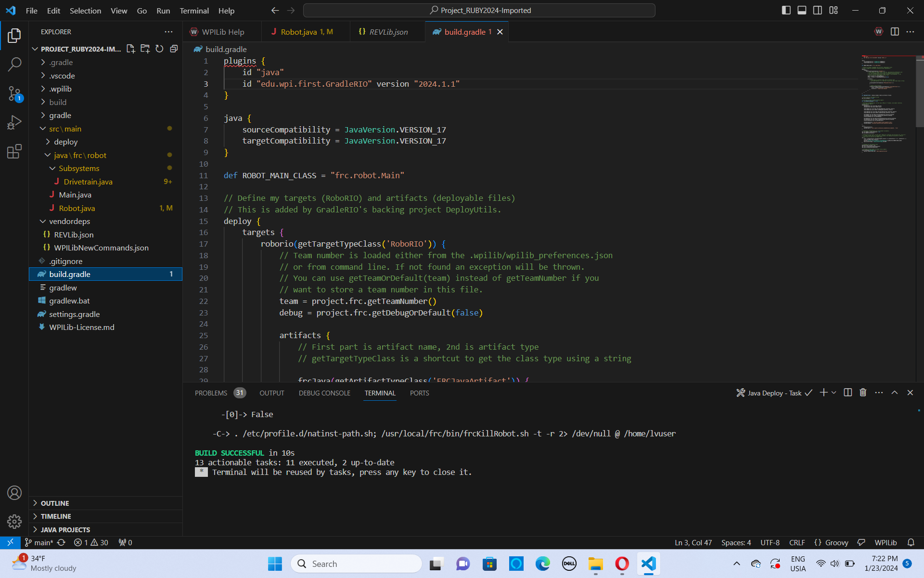Open the Terminal menu
Viewport: 924px width, 578px height.
coord(194,10)
